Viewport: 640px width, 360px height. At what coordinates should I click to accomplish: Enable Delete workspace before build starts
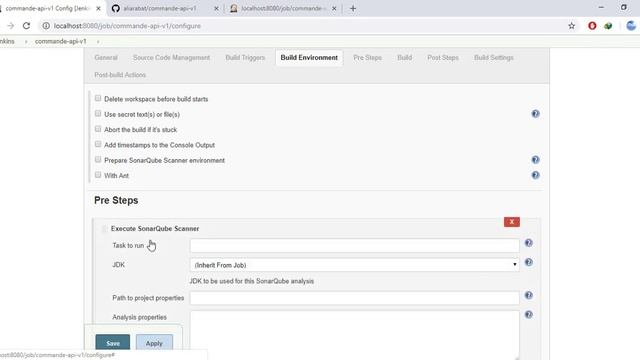coord(98,98)
